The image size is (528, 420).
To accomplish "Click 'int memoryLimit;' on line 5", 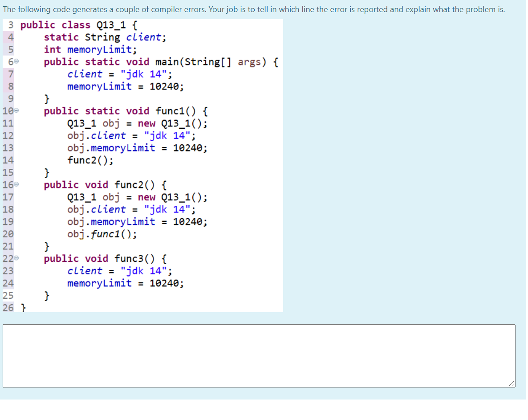I will [90, 49].
